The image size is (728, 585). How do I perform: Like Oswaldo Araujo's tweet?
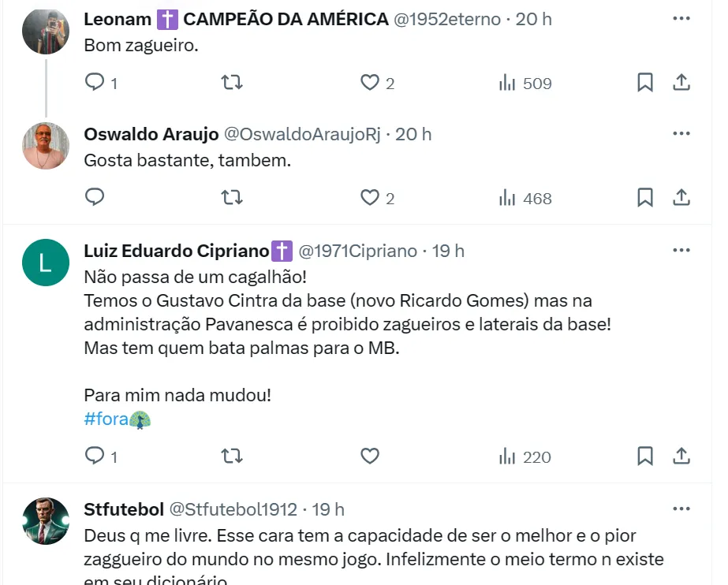[x=370, y=197]
